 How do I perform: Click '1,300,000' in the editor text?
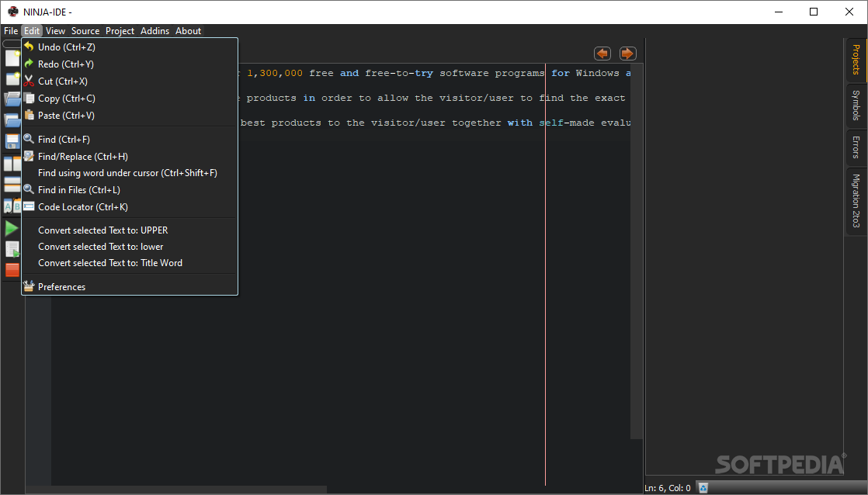pyautogui.click(x=275, y=73)
